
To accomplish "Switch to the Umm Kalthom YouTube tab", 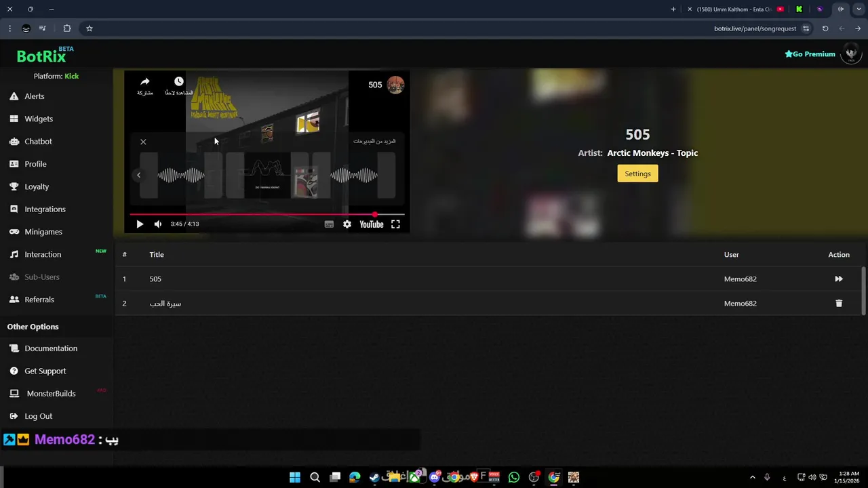I will click(735, 9).
